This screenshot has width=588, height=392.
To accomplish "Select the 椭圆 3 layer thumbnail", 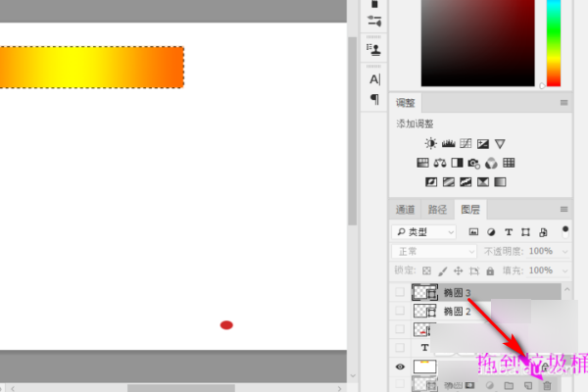I will click(424, 292).
